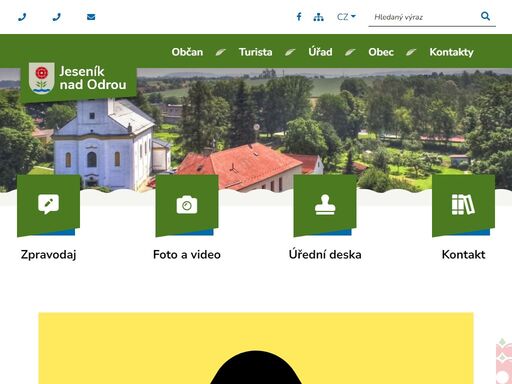
Task: Open the Foto a video text link
Action: click(187, 255)
